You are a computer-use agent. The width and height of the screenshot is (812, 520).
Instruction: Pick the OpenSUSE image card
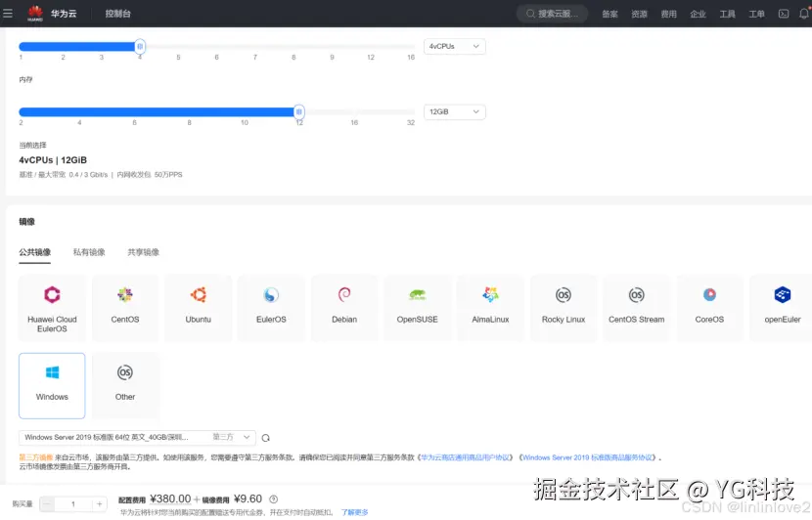pyautogui.click(x=418, y=308)
